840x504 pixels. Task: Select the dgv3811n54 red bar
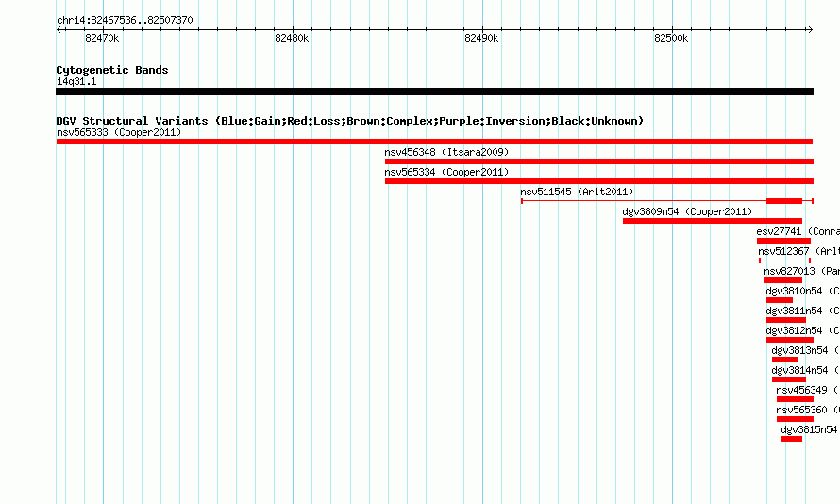(x=786, y=320)
